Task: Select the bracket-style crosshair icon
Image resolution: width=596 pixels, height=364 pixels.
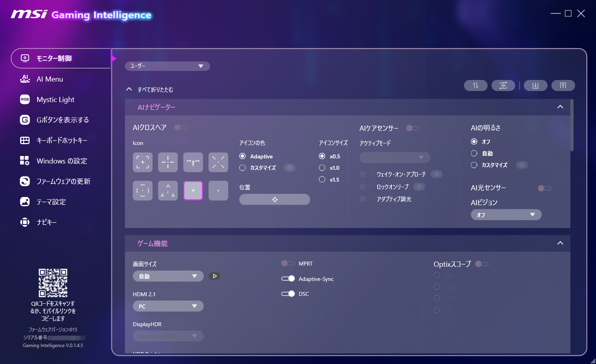Action: pyautogui.click(x=142, y=162)
